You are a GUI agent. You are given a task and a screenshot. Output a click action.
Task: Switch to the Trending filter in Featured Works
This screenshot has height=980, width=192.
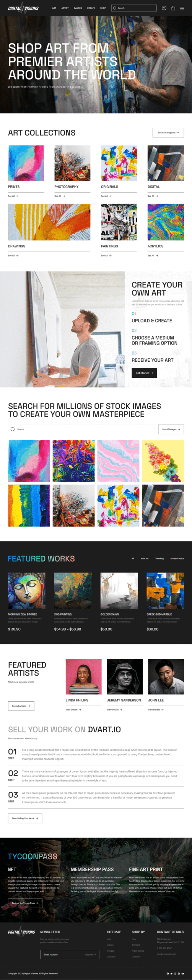tap(159, 559)
